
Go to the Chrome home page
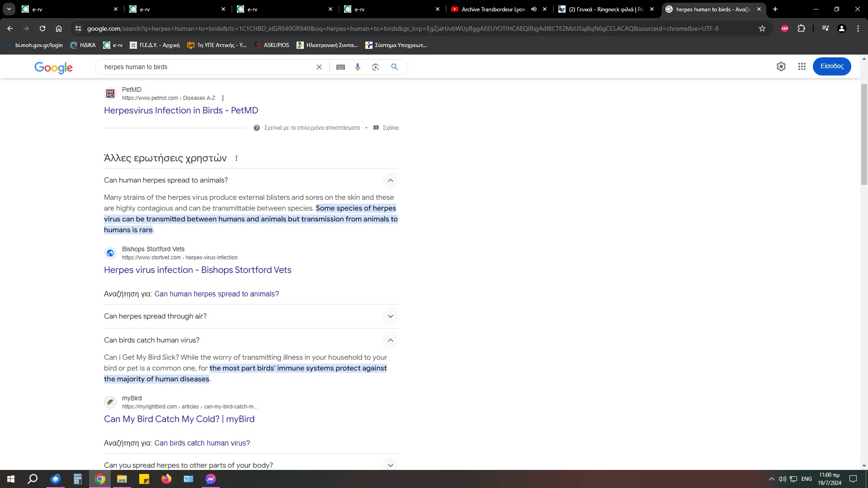[x=59, y=28]
